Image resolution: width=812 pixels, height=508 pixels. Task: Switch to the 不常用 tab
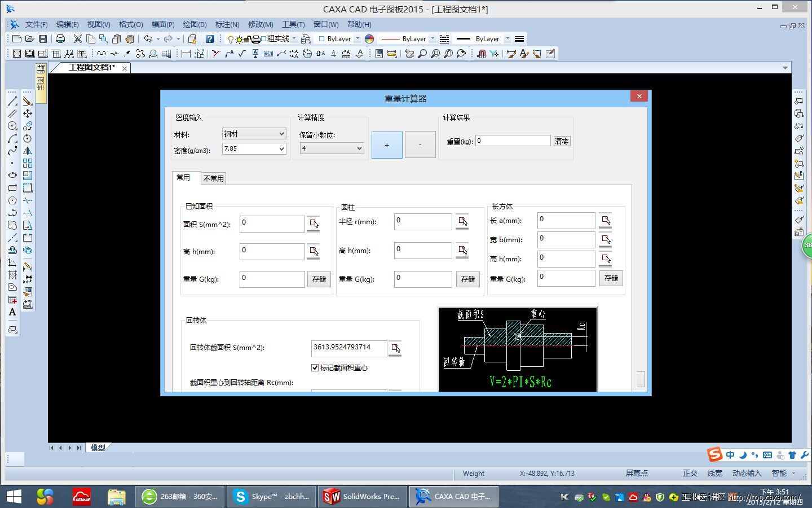pyautogui.click(x=214, y=178)
